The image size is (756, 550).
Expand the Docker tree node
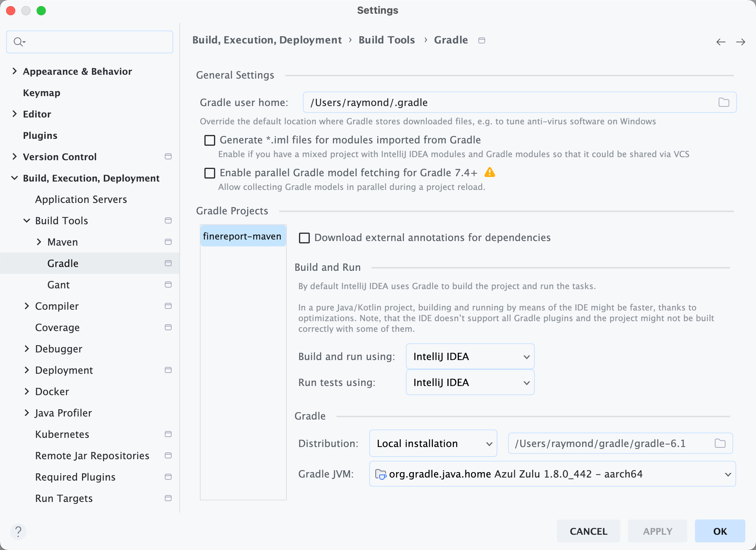tap(27, 391)
